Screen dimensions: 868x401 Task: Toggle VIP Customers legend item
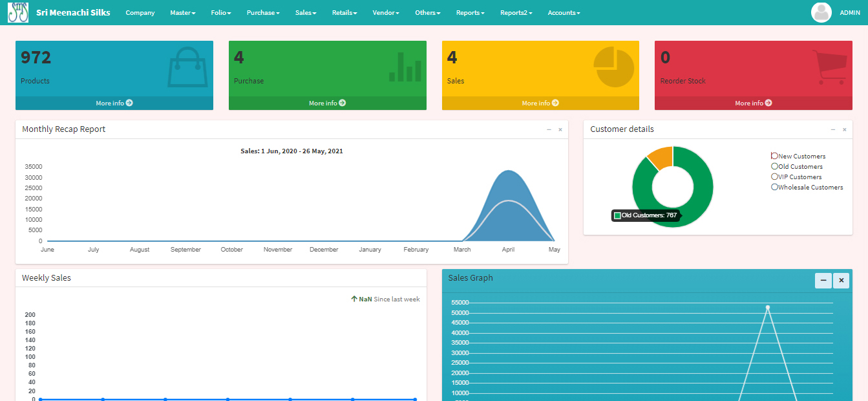tap(796, 177)
